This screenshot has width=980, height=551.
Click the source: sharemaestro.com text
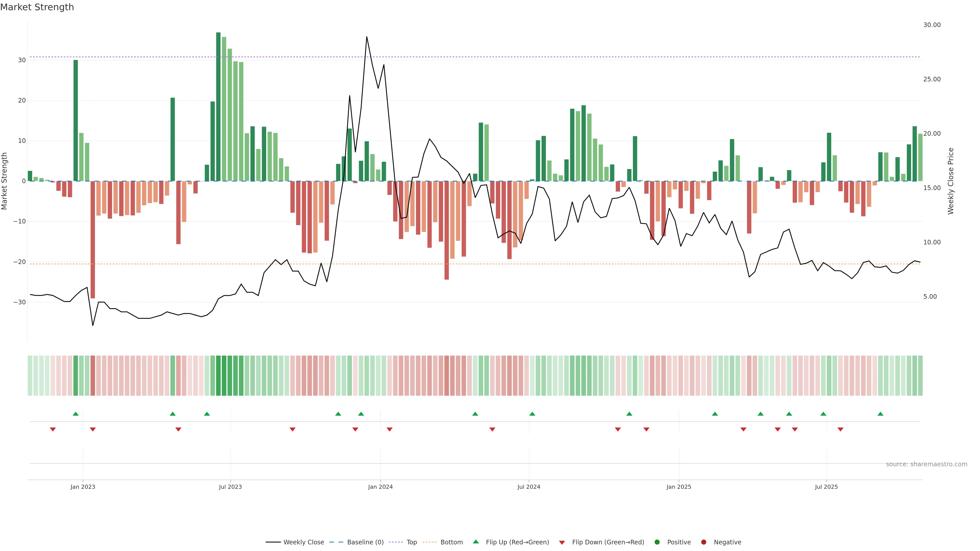[x=926, y=464]
